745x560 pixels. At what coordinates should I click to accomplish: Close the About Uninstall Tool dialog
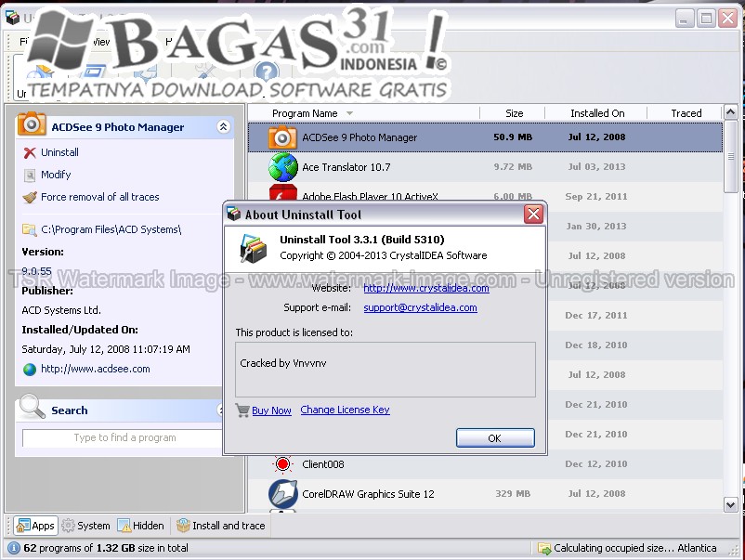pyautogui.click(x=533, y=215)
